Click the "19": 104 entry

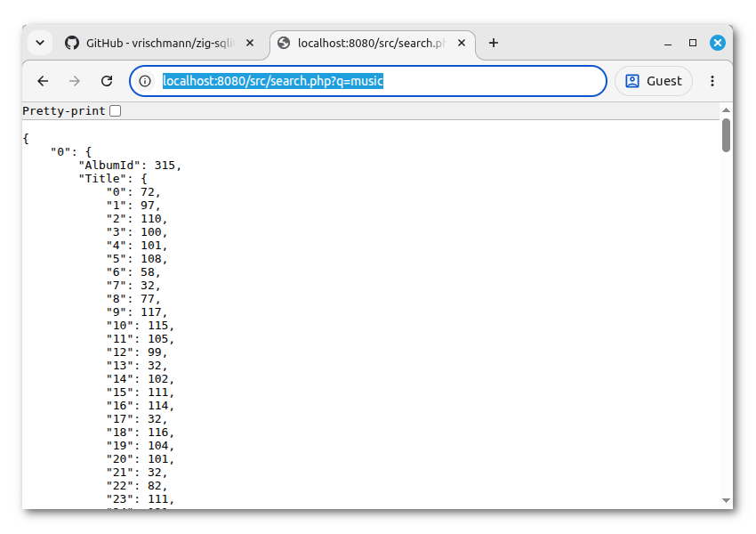(140, 446)
